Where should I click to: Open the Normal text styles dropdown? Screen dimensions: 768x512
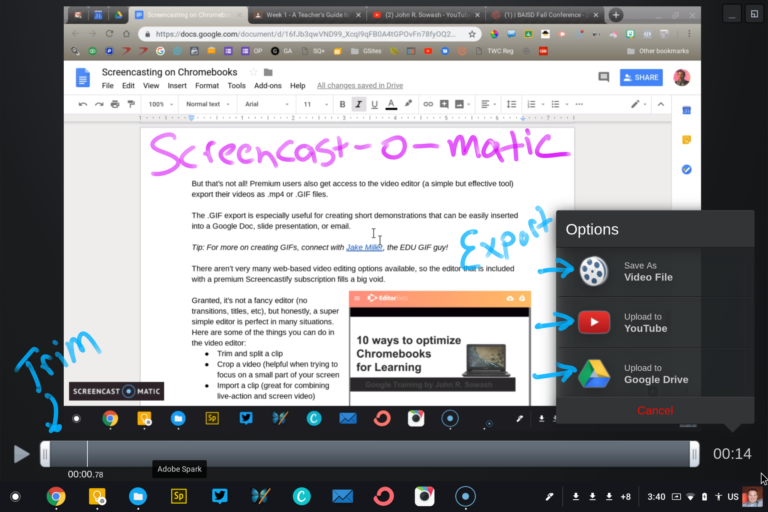(x=208, y=104)
